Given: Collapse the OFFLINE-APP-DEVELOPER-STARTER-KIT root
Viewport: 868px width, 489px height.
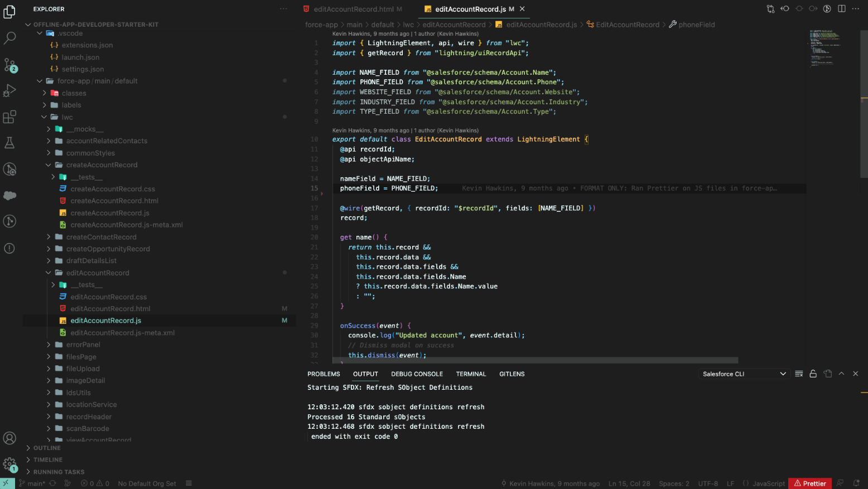Looking at the screenshot, I should [x=28, y=25].
